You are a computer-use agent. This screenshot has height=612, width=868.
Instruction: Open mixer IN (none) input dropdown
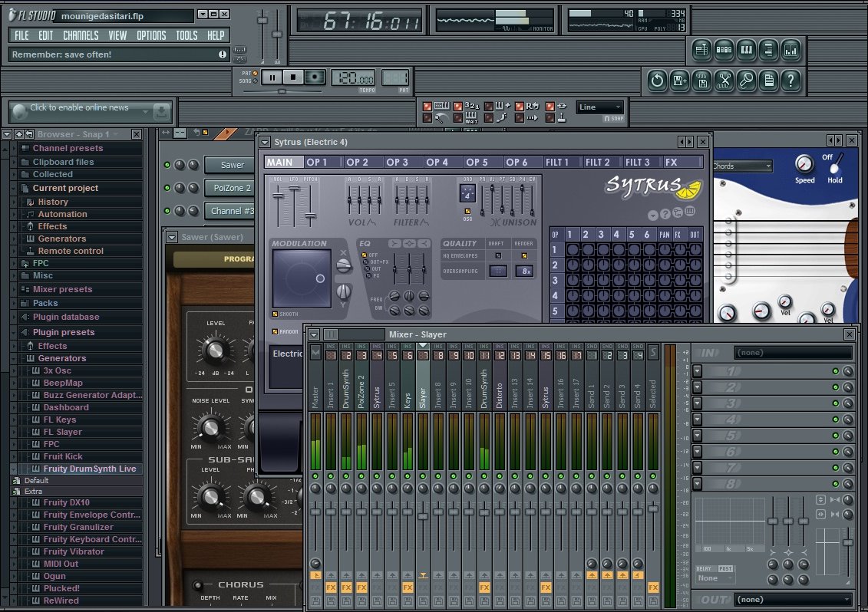click(x=793, y=353)
